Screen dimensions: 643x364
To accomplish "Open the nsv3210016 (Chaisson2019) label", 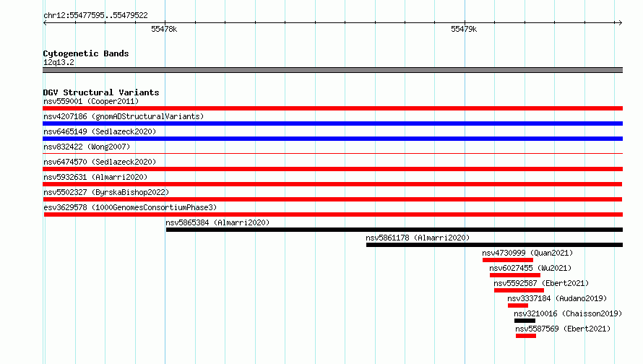I will 568,313.
